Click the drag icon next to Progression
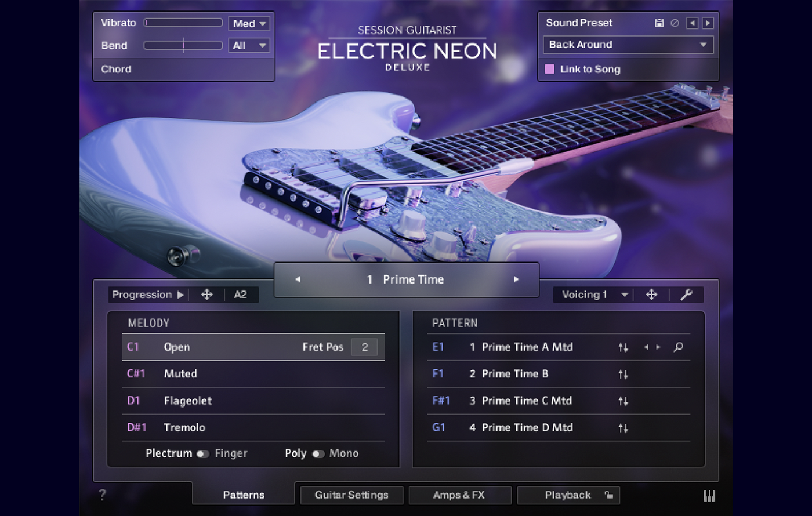 click(x=206, y=295)
